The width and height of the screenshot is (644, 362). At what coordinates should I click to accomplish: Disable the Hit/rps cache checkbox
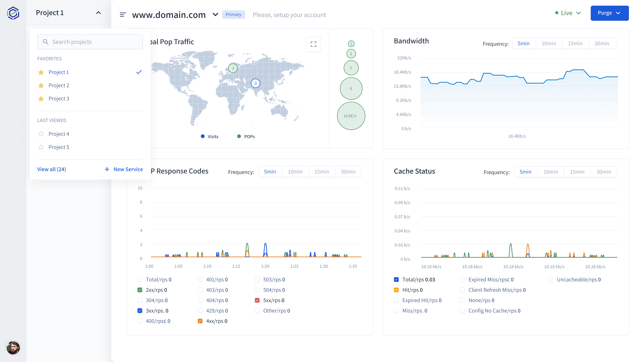[396, 290]
